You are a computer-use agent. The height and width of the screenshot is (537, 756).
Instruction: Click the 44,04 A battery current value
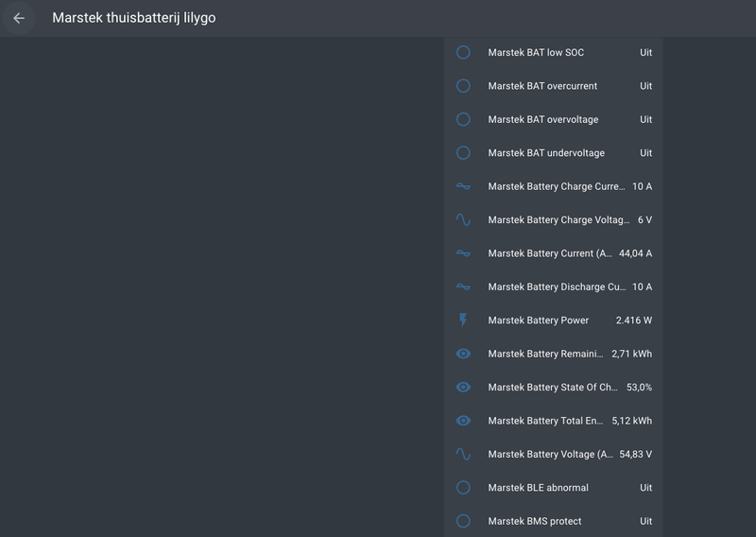635,253
